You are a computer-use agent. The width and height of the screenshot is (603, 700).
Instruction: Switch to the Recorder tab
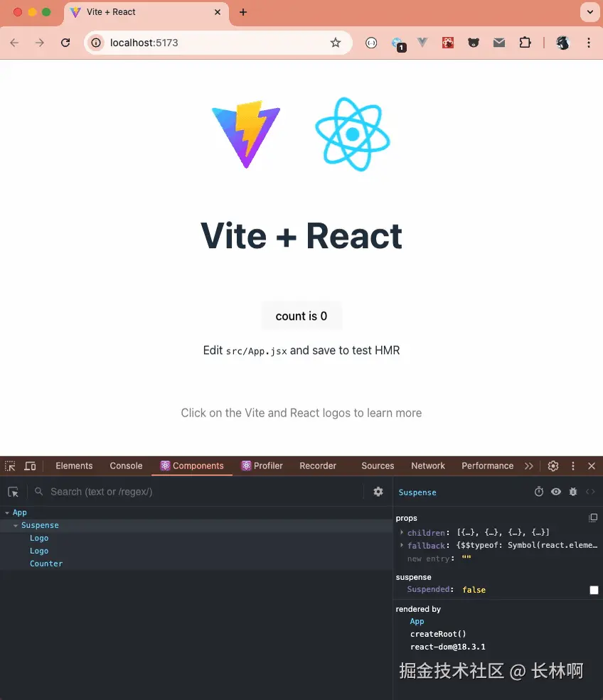pyautogui.click(x=318, y=466)
